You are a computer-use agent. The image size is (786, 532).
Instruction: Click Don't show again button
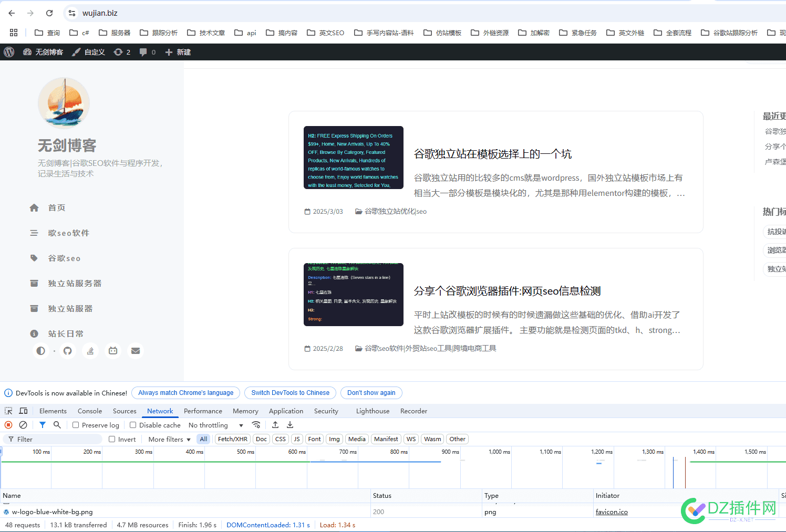click(x=371, y=393)
